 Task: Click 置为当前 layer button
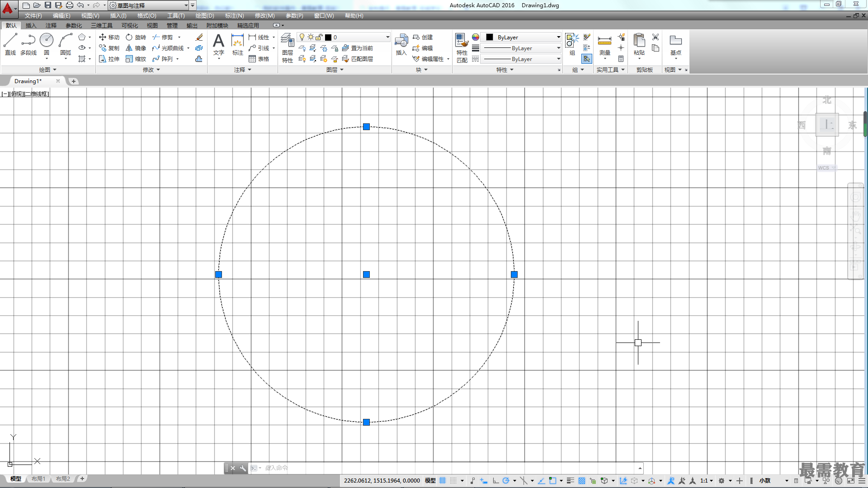pos(358,48)
